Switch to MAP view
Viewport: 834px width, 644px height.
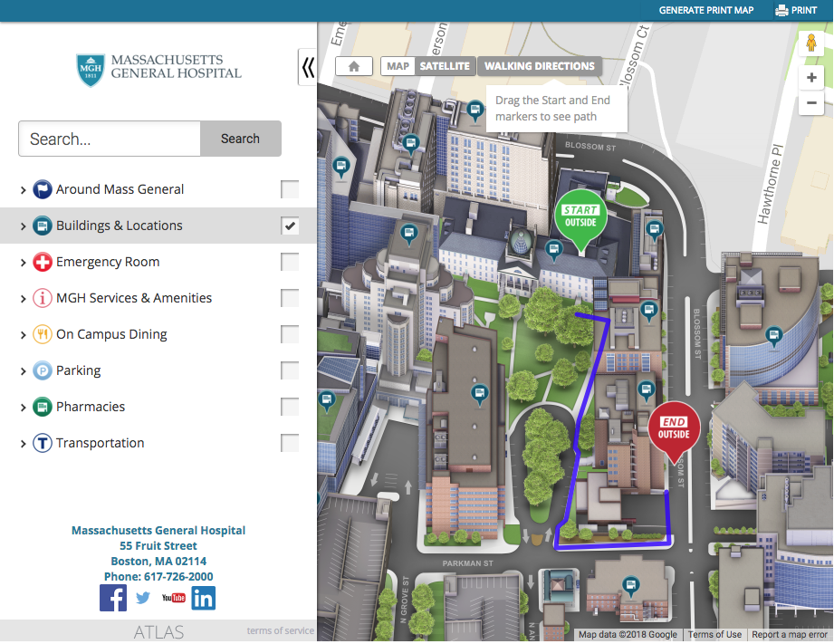tap(398, 66)
